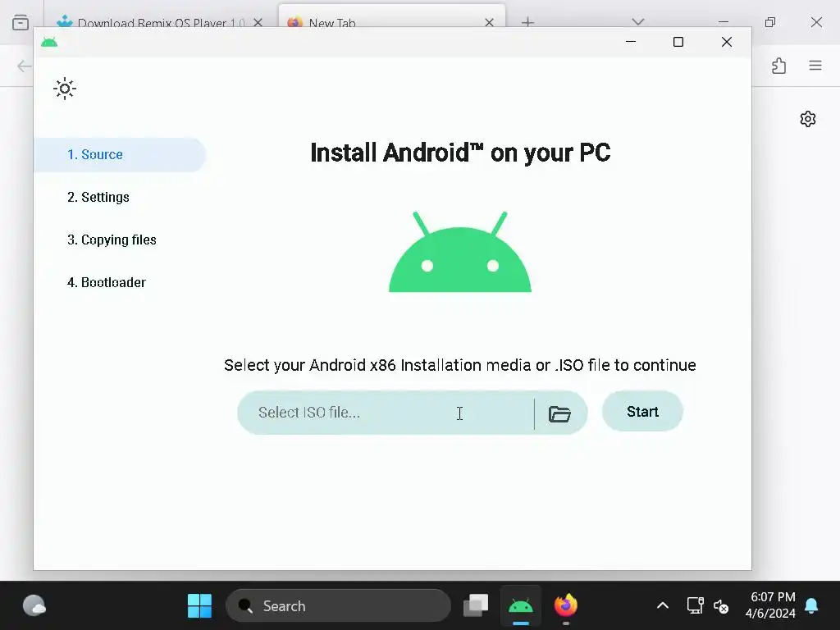840x630 pixels.
Task: Open the Windows Start menu
Action: click(x=200, y=606)
